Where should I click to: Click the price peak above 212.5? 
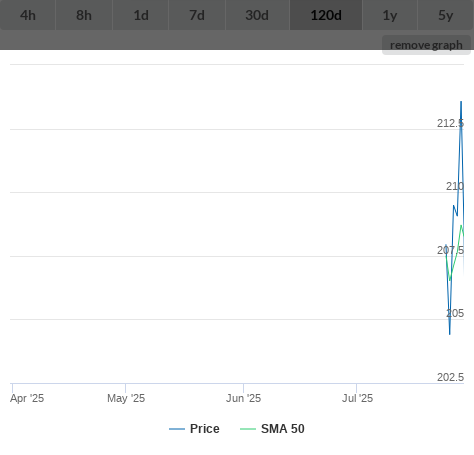(461, 102)
